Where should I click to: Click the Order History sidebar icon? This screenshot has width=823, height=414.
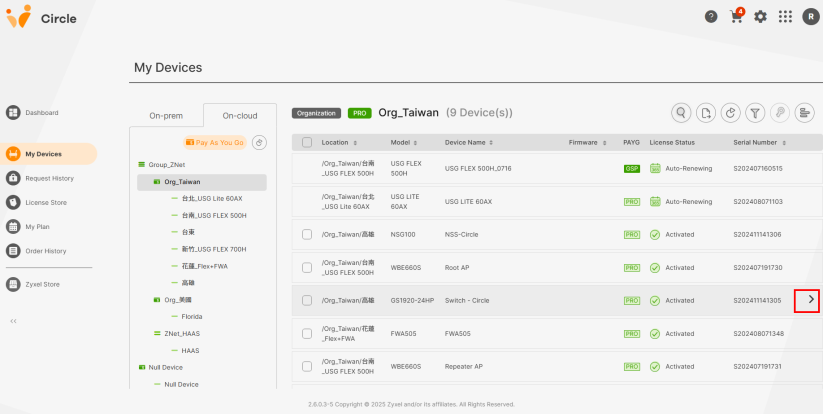pos(13,251)
